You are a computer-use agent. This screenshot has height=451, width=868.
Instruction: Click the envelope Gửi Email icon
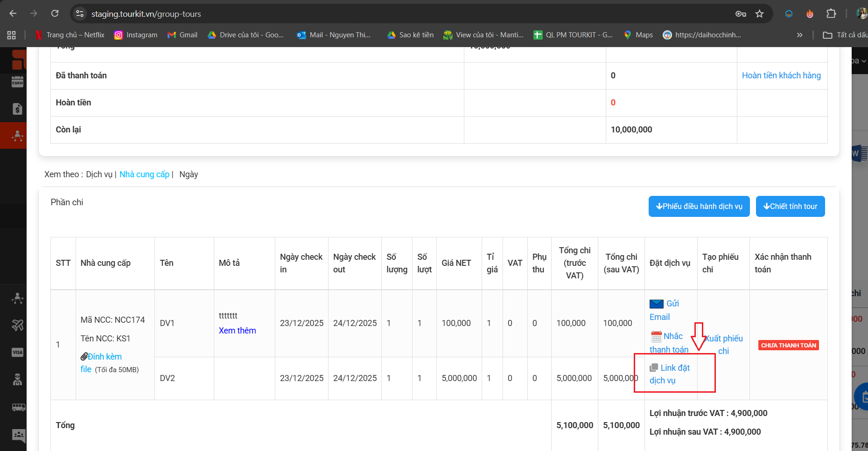click(656, 304)
